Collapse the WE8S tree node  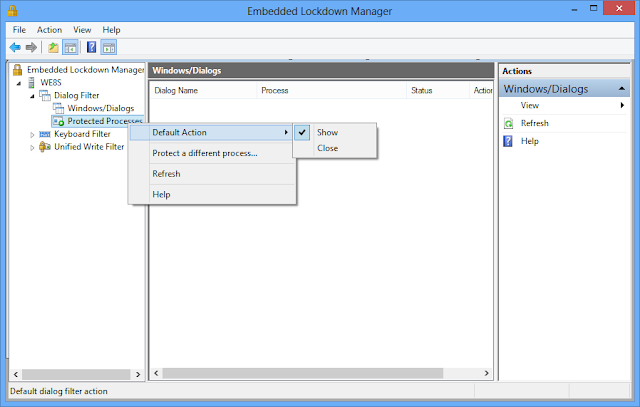click(19, 83)
